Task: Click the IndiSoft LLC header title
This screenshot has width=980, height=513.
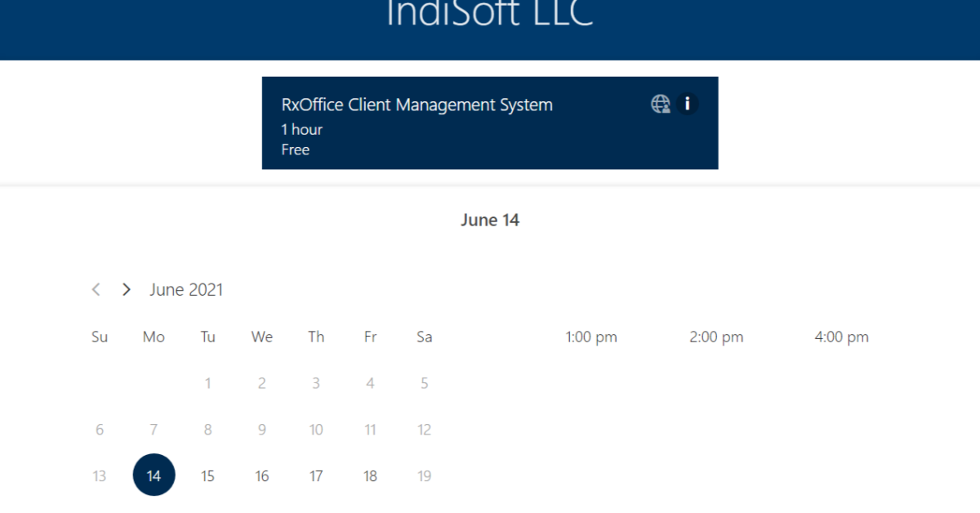Action: [490, 15]
